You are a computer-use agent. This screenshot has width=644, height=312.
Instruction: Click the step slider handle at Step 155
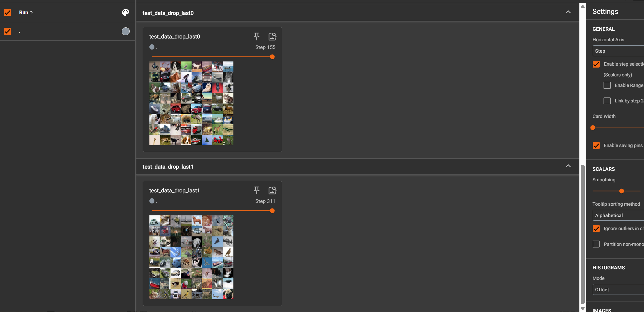272,57
